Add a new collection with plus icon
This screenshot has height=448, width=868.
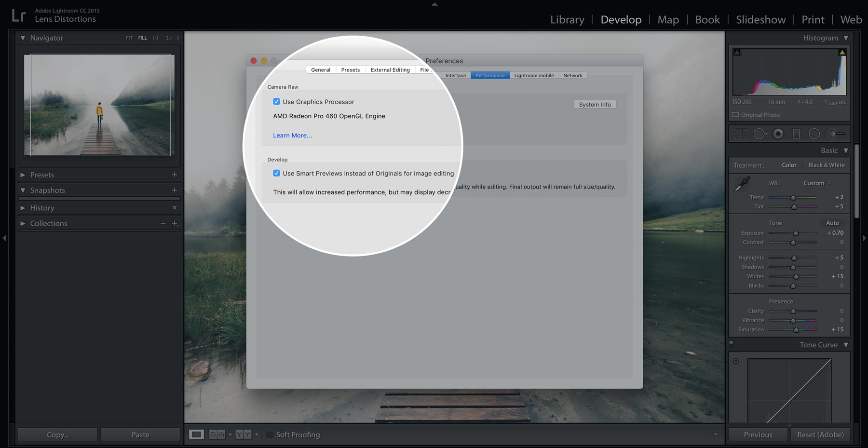pyautogui.click(x=175, y=223)
